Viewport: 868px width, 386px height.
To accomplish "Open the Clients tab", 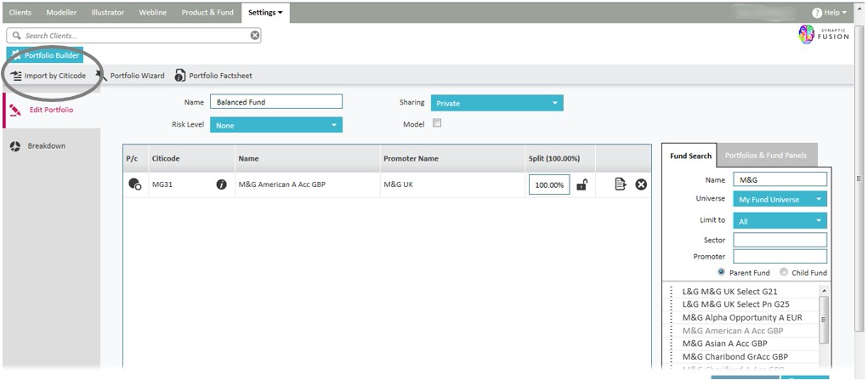I will point(20,12).
